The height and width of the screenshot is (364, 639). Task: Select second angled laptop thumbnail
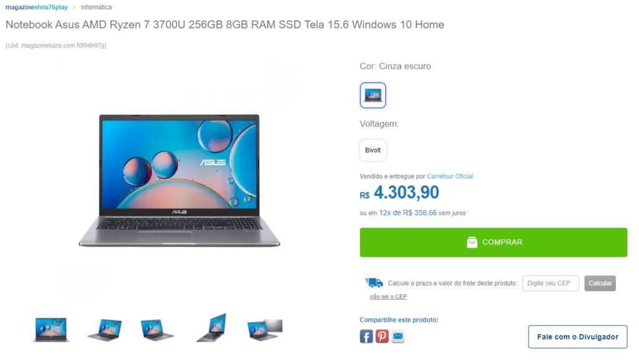(x=104, y=329)
